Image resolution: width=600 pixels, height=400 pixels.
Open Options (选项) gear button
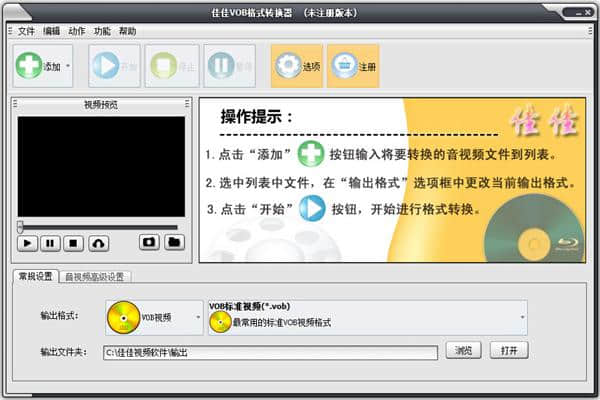(297, 66)
